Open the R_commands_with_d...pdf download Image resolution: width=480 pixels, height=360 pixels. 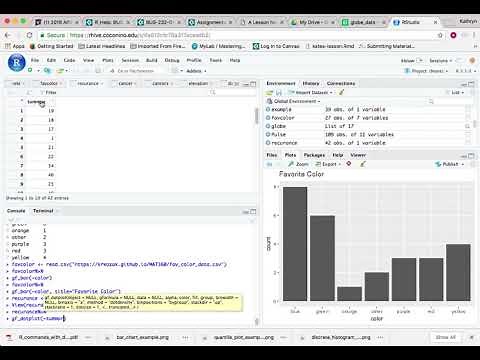[48, 337]
